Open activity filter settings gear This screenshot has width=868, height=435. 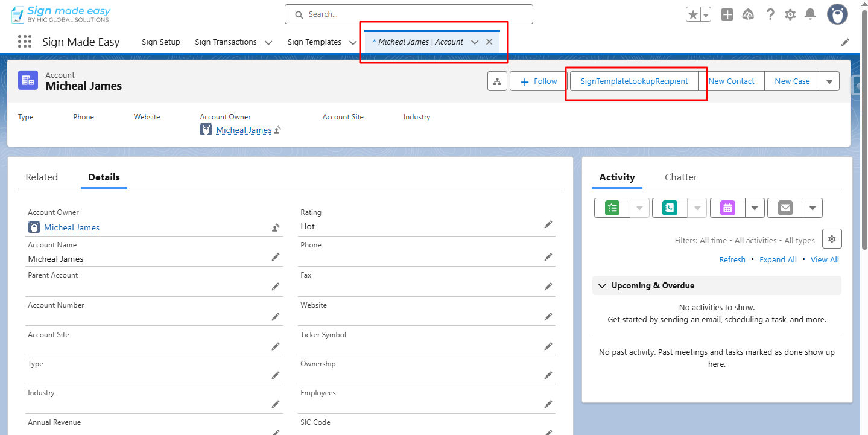coord(832,239)
